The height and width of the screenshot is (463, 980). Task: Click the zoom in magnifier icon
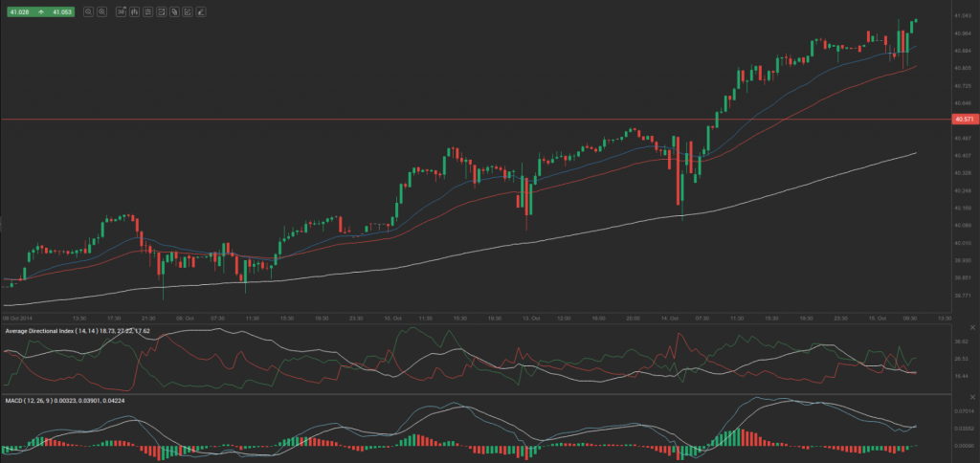(x=100, y=11)
